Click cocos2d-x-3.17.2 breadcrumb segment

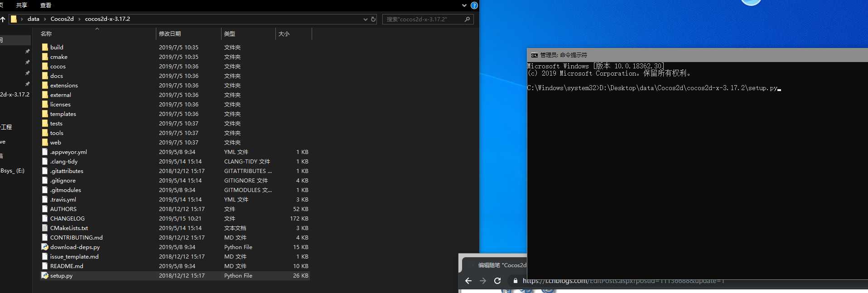(x=107, y=19)
